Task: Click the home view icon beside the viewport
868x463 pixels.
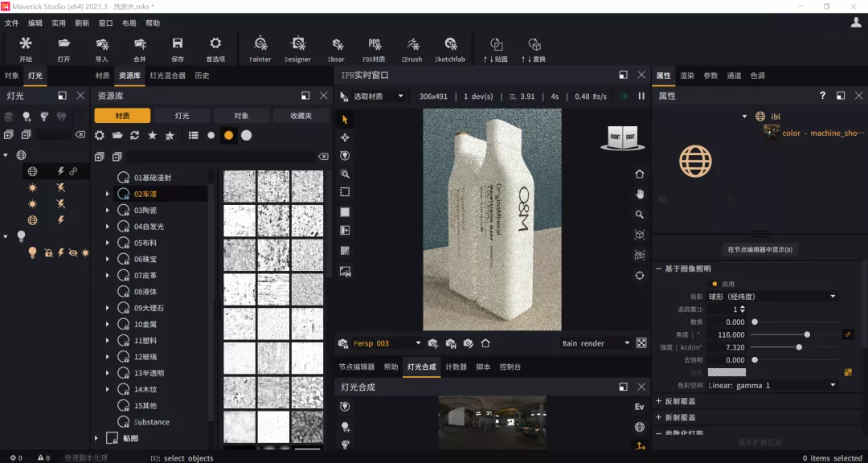Action: [640, 174]
